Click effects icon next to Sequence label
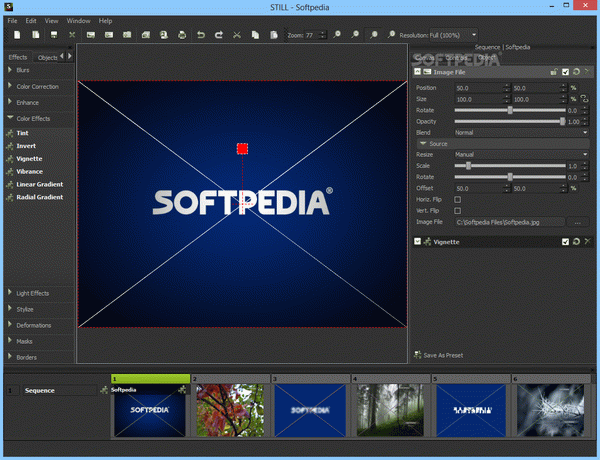This screenshot has height=460, width=600. coord(104,390)
